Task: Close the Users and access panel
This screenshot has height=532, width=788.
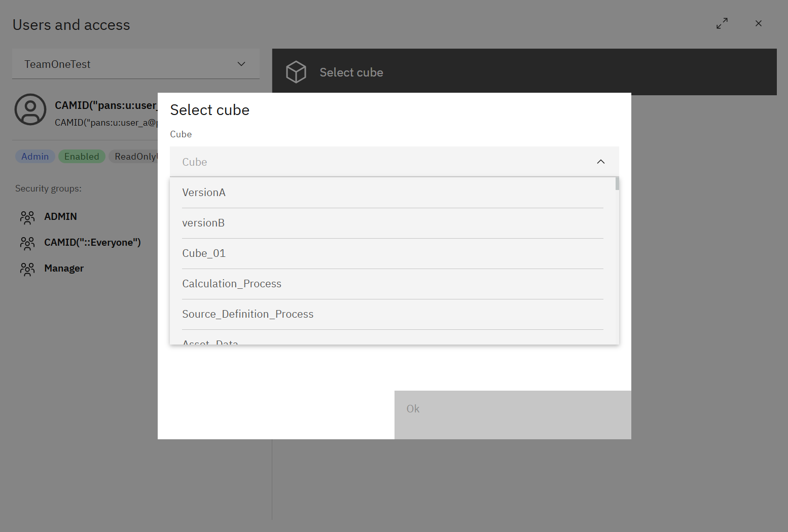Action: [x=758, y=23]
